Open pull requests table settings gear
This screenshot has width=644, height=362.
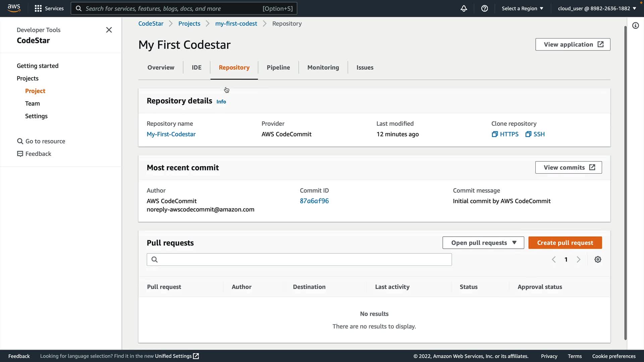(598, 259)
